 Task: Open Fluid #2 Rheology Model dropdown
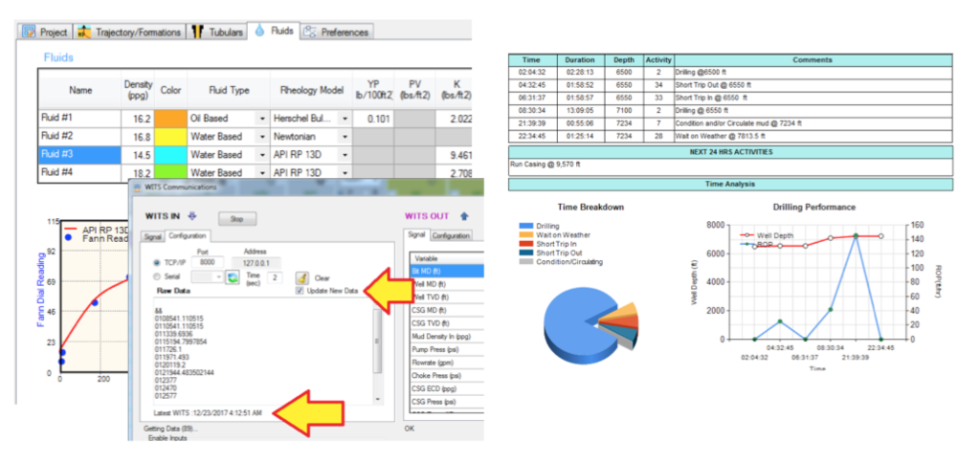point(344,137)
